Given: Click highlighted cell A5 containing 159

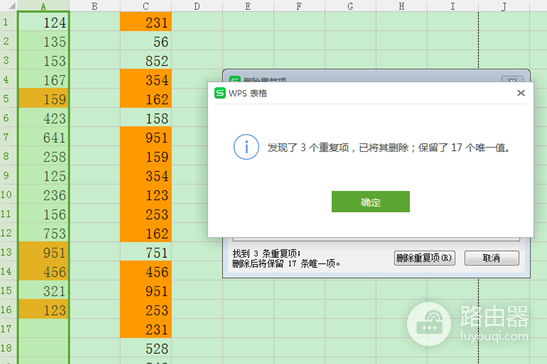Looking at the screenshot, I should 44,99.
